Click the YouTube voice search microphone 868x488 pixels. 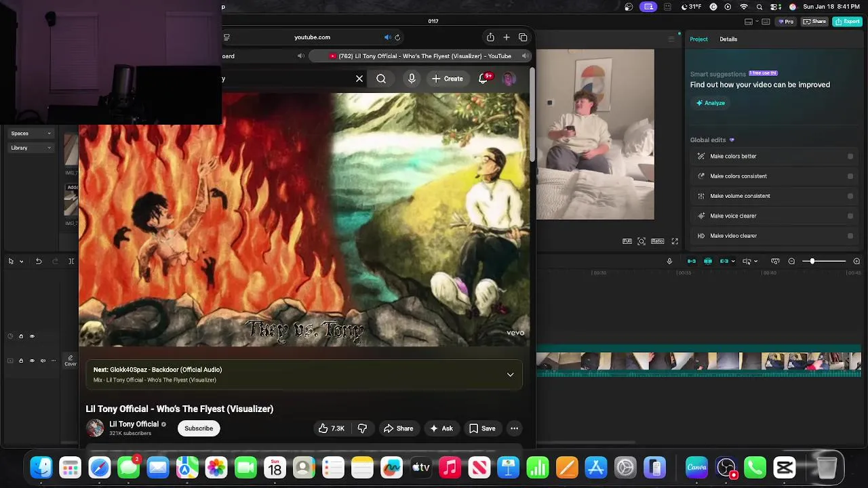(412, 79)
